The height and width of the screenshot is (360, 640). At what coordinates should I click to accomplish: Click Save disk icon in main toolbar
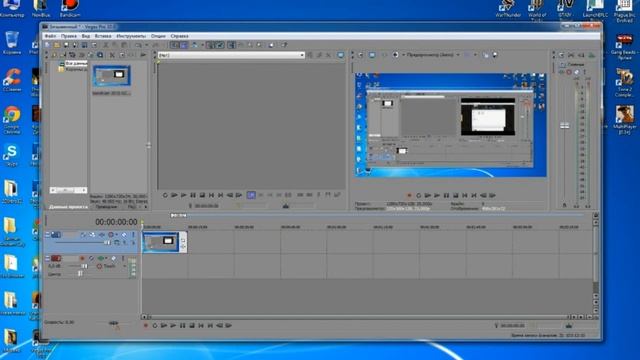(66, 45)
